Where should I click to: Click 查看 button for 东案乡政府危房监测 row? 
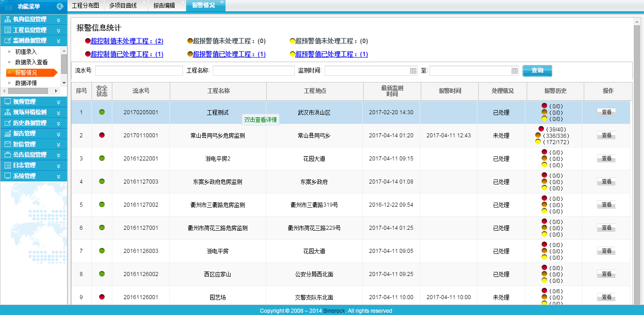[606, 182]
